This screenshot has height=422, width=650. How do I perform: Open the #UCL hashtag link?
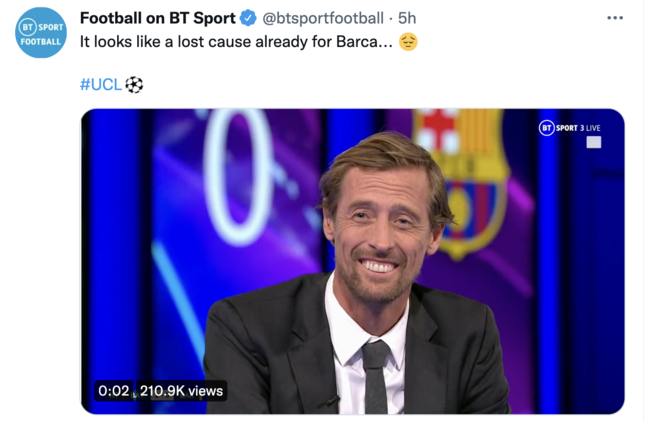click(x=100, y=84)
